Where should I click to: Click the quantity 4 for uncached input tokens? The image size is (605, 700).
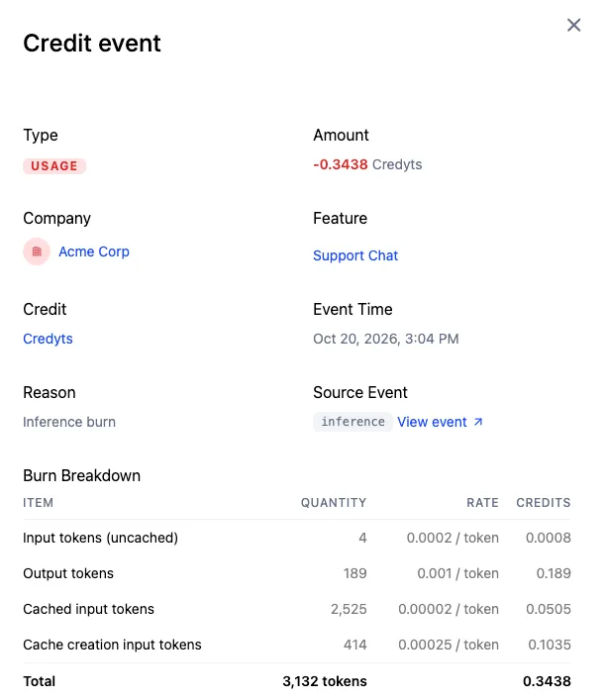point(362,538)
